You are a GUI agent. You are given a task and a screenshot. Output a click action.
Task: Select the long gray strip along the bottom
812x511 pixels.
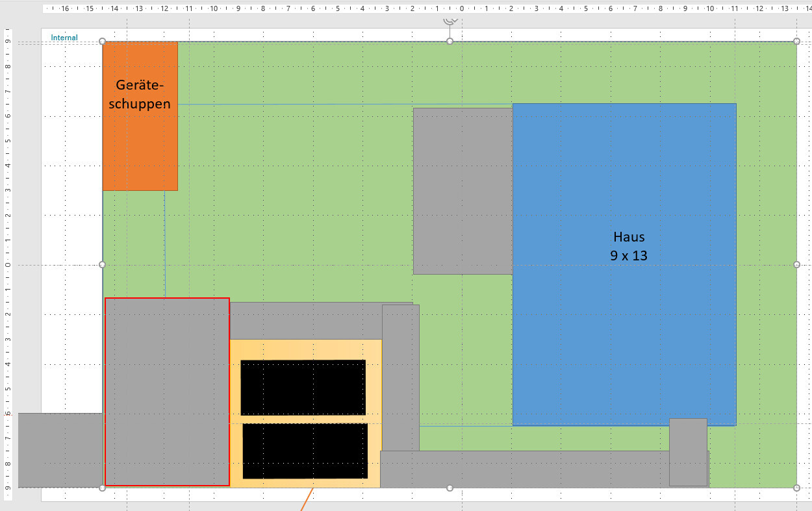click(x=520, y=469)
